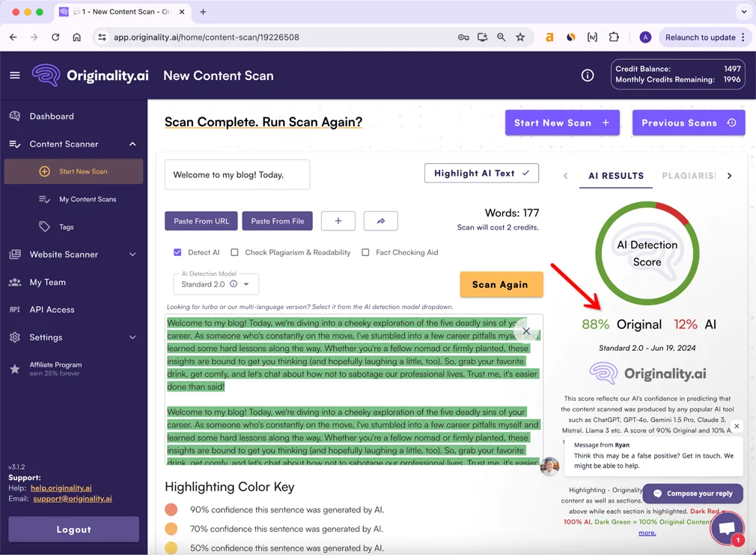Screen dimensions: 756x555
Task: Open the purple profile avatar A
Action: [645, 37]
